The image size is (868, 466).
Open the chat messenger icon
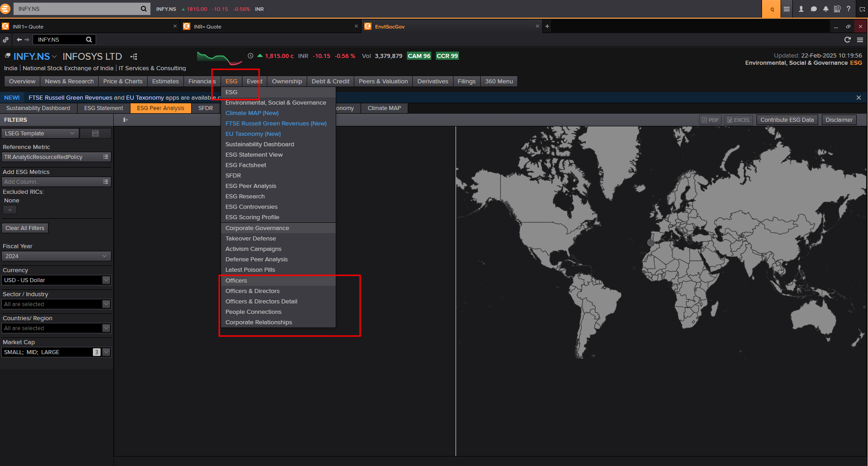(814, 9)
